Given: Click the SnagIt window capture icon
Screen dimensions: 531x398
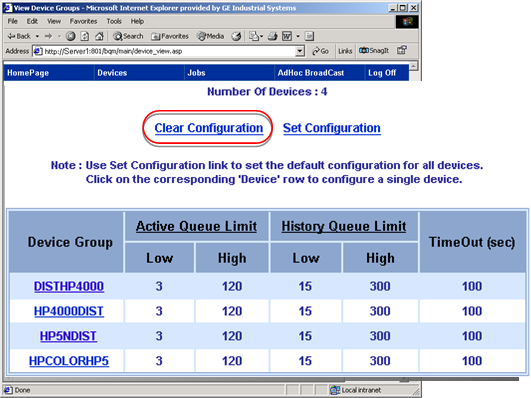Looking at the screenshot, I should [x=402, y=50].
